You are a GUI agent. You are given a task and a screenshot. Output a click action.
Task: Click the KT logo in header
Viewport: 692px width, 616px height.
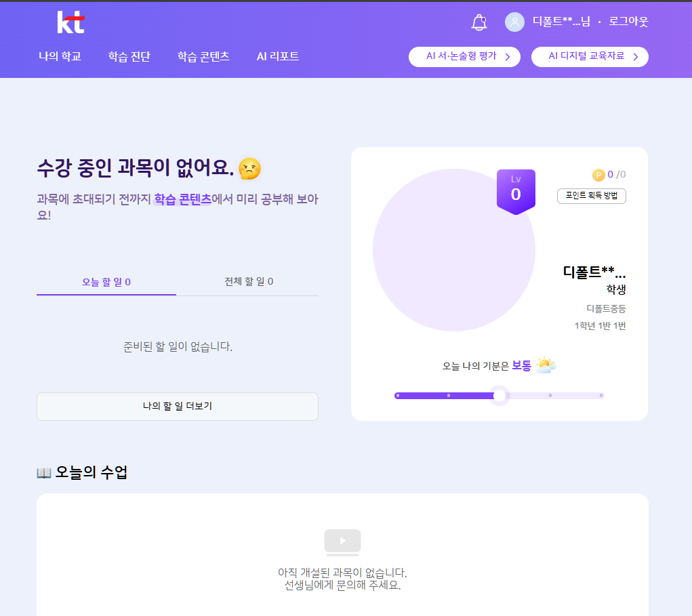pyautogui.click(x=70, y=22)
